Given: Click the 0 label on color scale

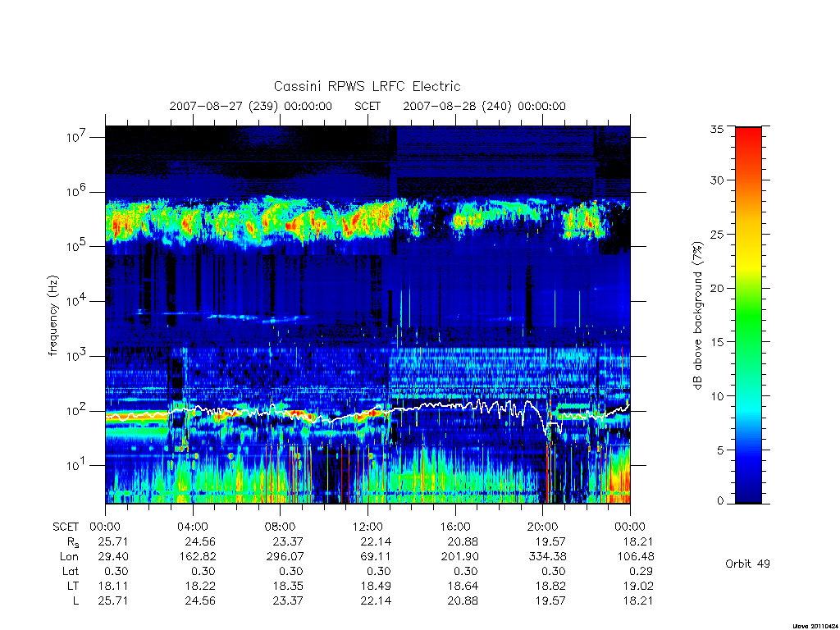Looking at the screenshot, I should pos(720,501).
